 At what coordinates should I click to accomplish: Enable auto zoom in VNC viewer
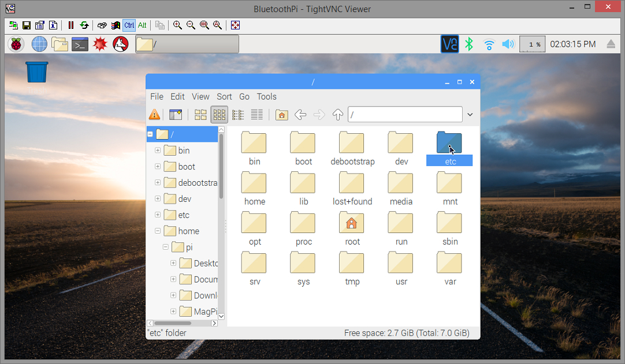point(218,25)
